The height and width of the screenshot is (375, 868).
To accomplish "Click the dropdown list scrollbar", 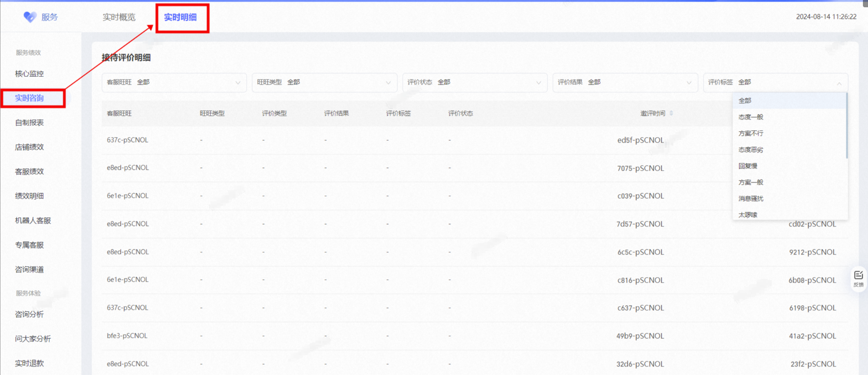I will click(x=847, y=126).
